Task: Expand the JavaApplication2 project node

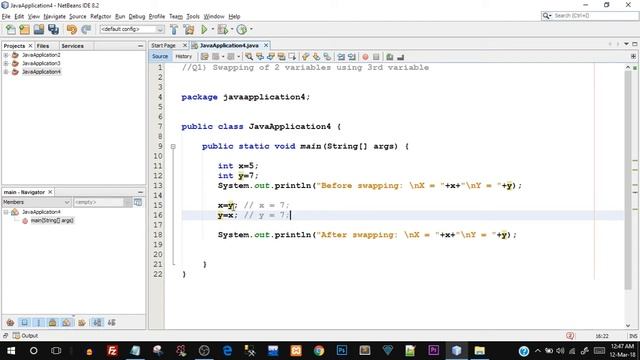Action: (x=6, y=55)
